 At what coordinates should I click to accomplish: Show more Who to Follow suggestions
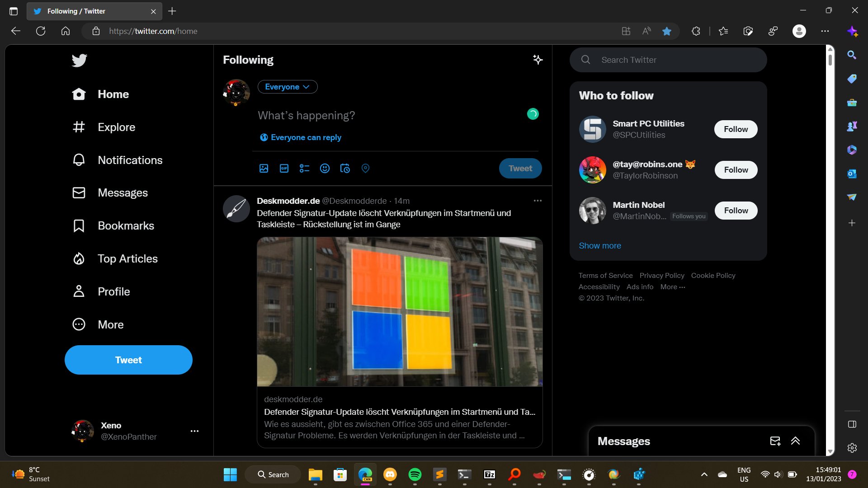[600, 245]
